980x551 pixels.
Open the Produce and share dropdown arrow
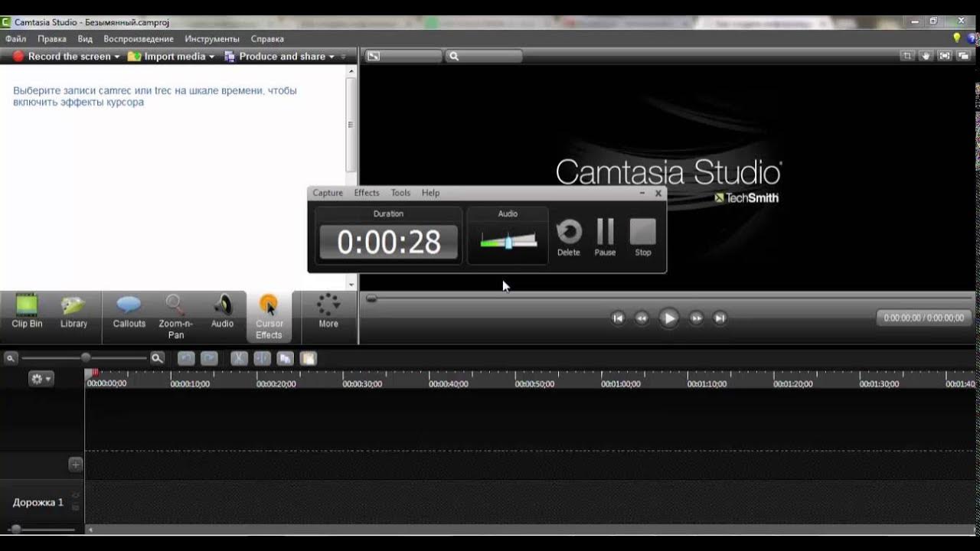pyautogui.click(x=332, y=57)
